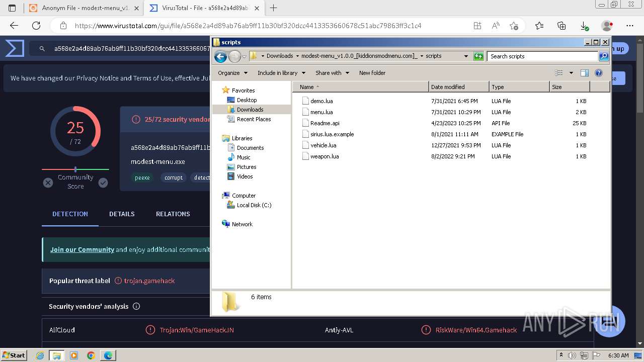Add page to favorites star icon
Screen dimensions: 644x362
point(514,26)
